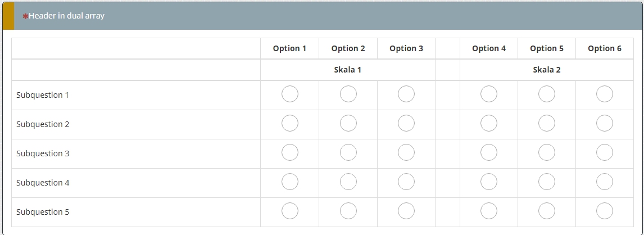Select Option 2 for Subquestion 5
The image size is (644, 235).
point(348,211)
